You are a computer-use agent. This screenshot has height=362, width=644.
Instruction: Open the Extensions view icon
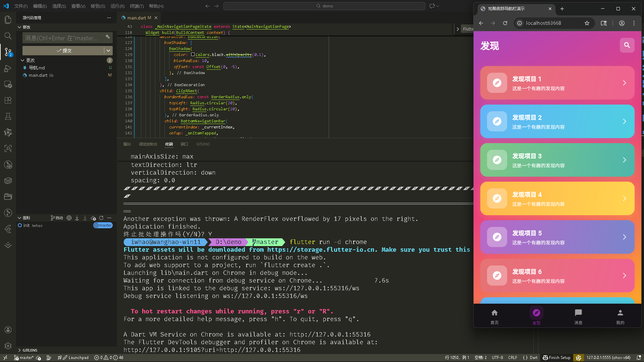point(8,100)
